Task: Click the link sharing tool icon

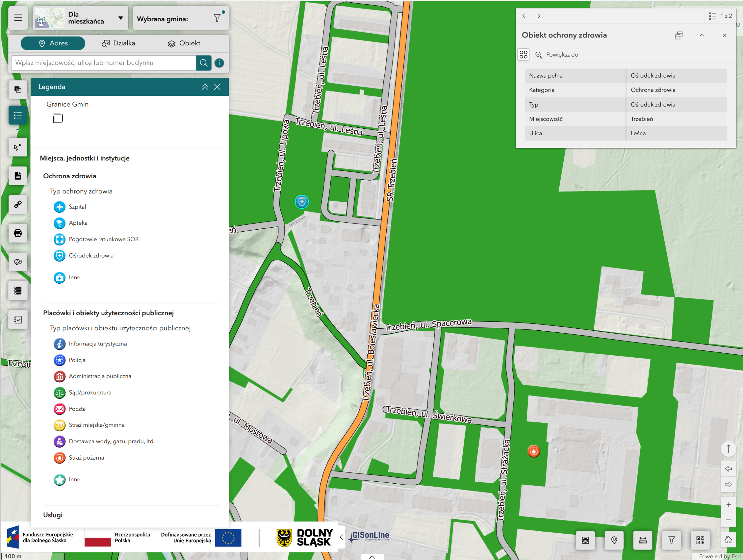Action: point(18,205)
